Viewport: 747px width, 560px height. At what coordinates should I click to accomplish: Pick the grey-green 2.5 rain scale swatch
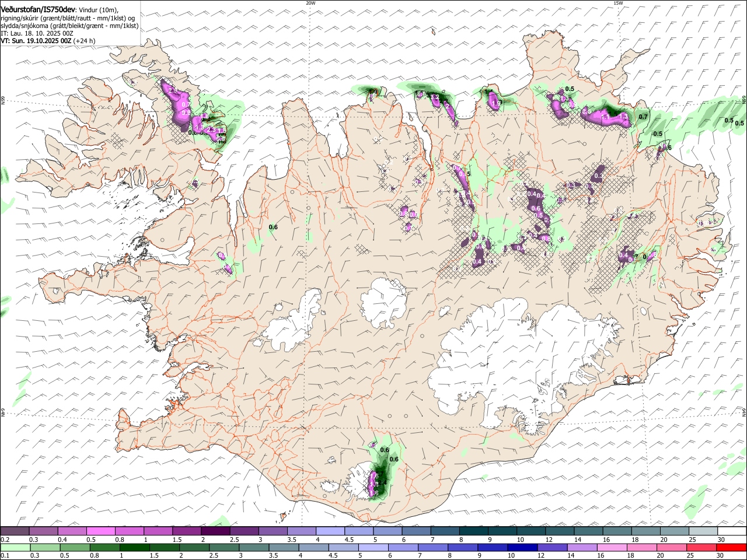click(224, 548)
